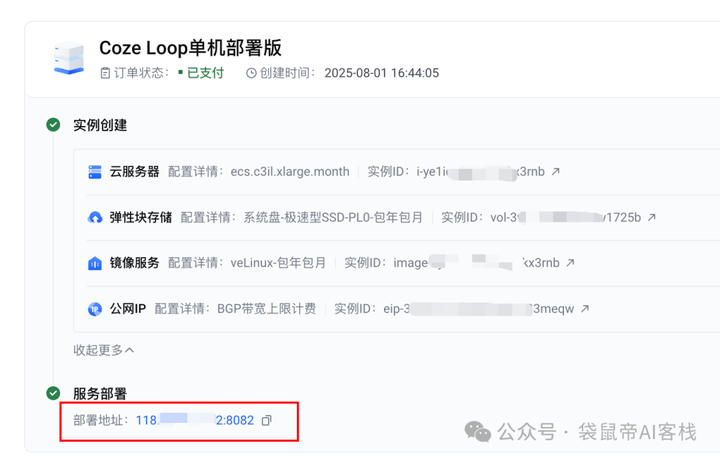
Task: Open the deployment address link ending :8082
Action: click(195, 420)
